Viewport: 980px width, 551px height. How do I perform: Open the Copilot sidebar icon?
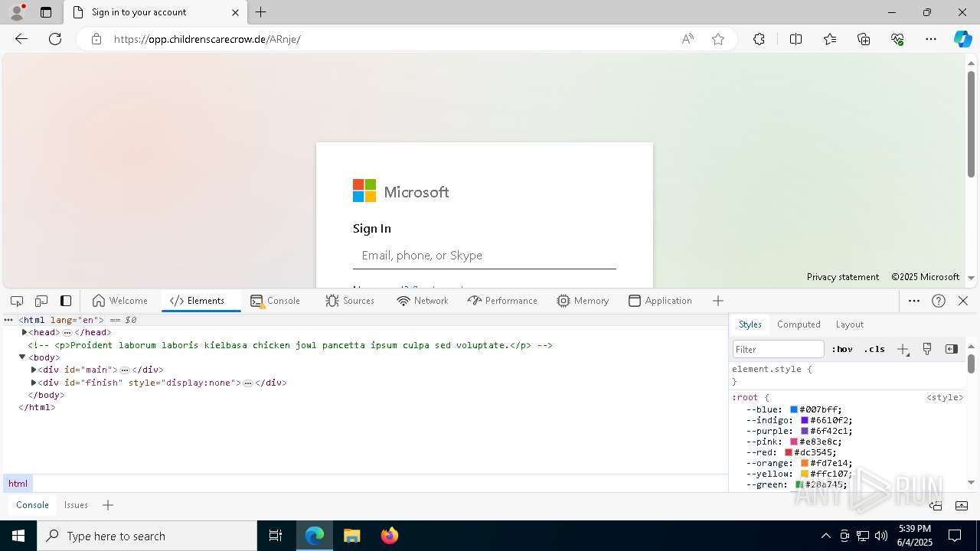pos(962,39)
